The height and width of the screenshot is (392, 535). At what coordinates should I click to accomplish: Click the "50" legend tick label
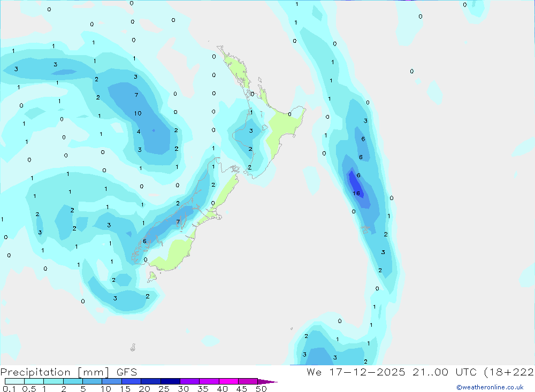pyautogui.click(x=262, y=389)
